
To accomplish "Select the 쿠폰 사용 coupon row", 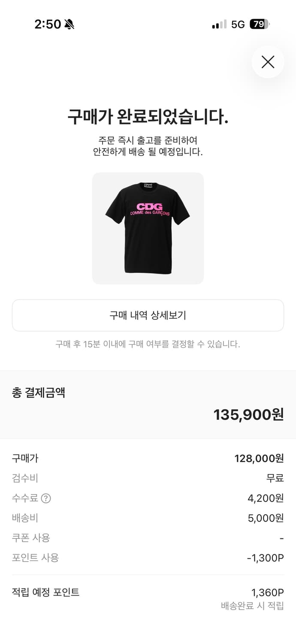I will tap(148, 538).
